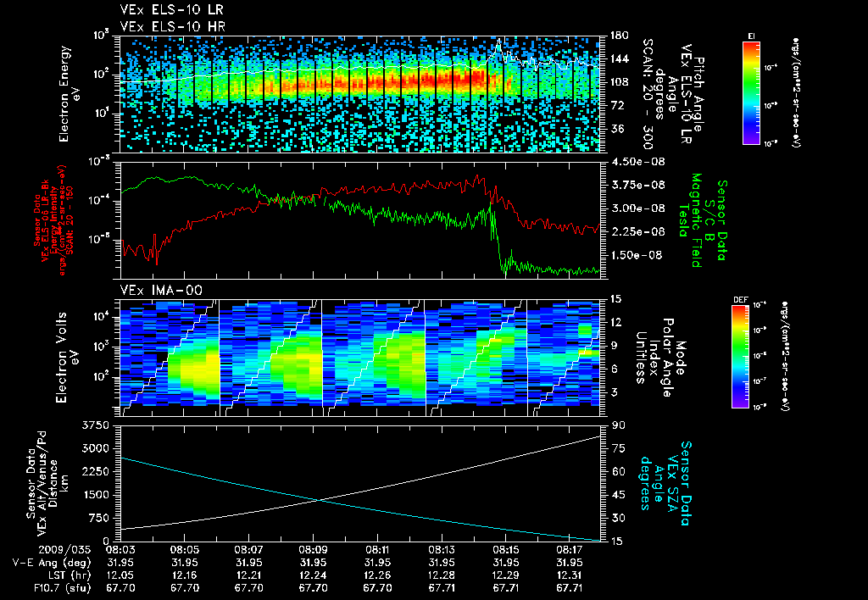Click the red 'VEx ELS-06 LR-Bk' axis label
The width and height of the screenshot is (868, 600).
click(x=46, y=221)
